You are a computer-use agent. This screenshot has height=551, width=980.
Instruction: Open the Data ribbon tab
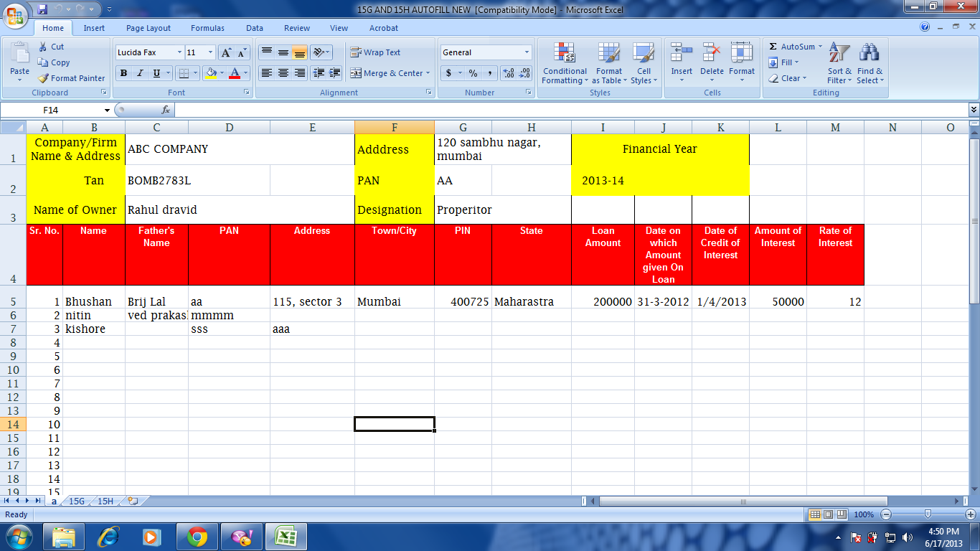click(x=255, y=28)
